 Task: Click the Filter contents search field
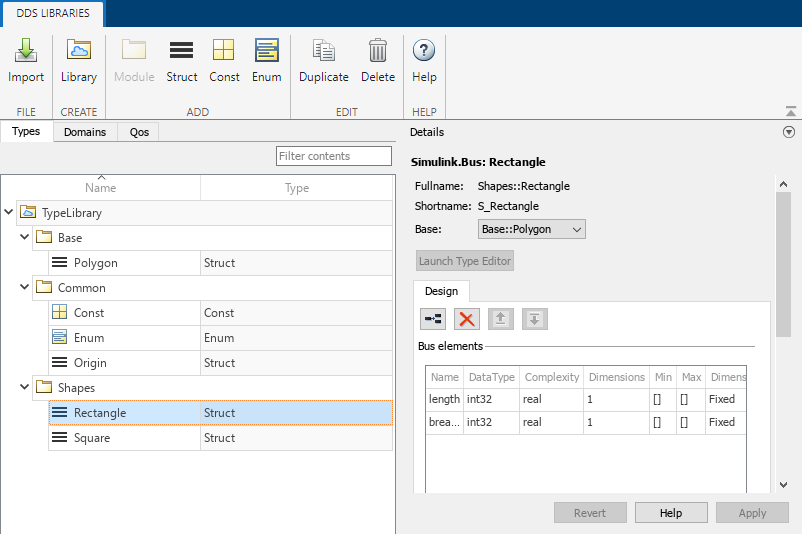(x=334, y=156)
